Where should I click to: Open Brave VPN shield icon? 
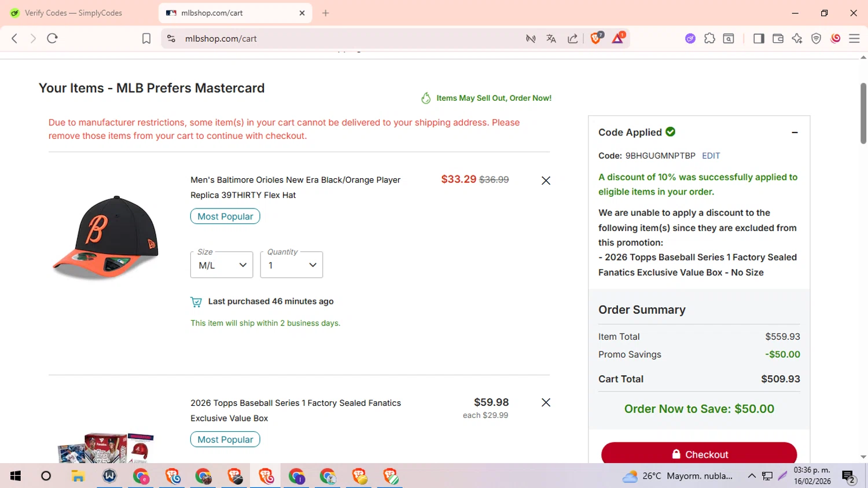pos(816,38)
